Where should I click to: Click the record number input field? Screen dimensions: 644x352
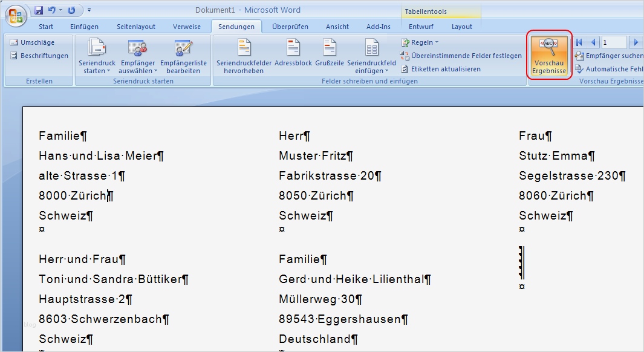614,42
